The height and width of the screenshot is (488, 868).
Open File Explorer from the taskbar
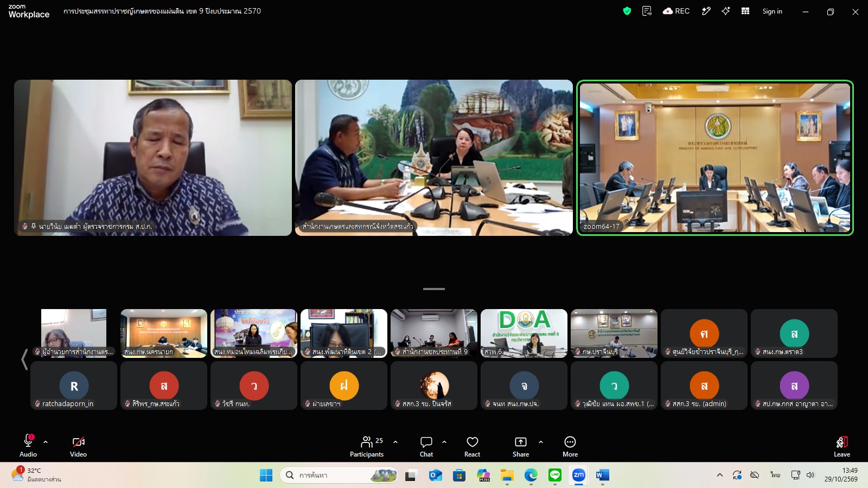[507, 476]
